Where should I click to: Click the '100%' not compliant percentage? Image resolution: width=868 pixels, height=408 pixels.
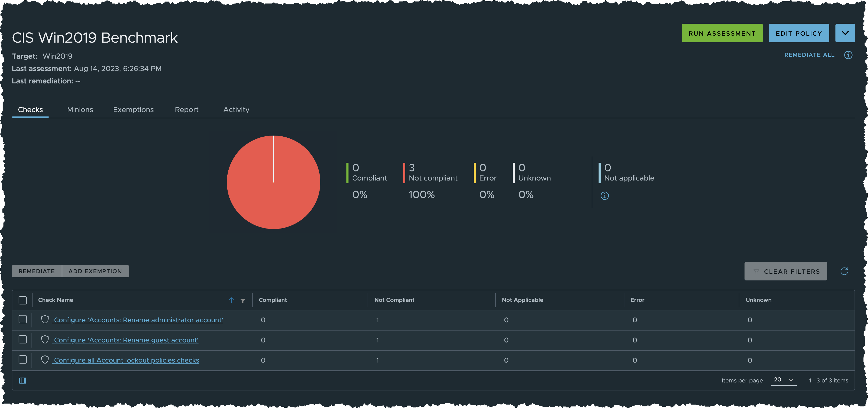tap(422, 195)
